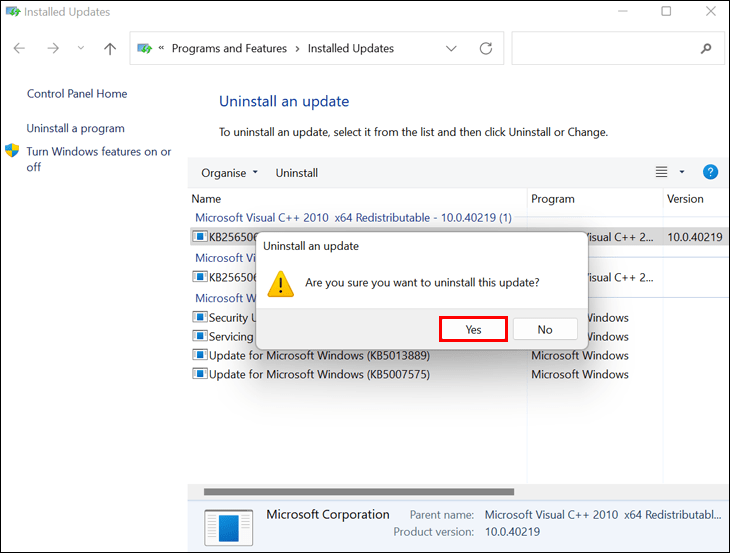Open more view options arrow
This screenshot has height=553, width=730.
pyautogui.click(x=682, y=172)
